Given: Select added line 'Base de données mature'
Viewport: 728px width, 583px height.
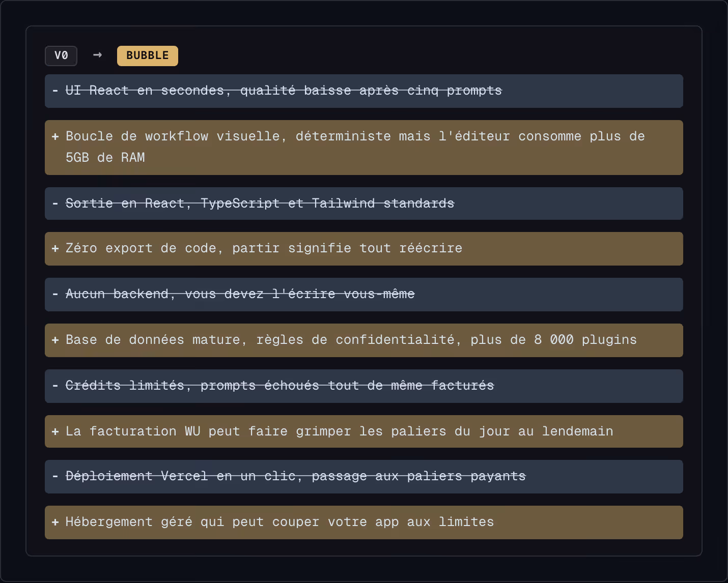Looking at the screenshot, I should (x=364, y=340).
